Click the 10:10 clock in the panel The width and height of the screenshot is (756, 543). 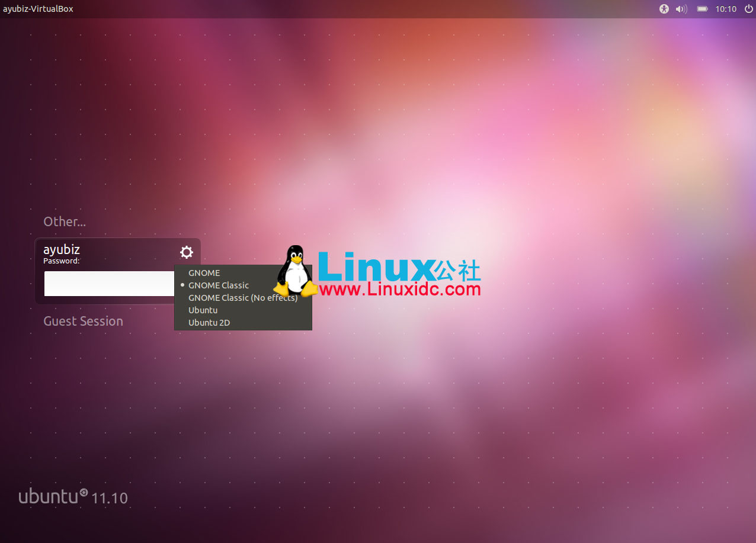[725, 9]
